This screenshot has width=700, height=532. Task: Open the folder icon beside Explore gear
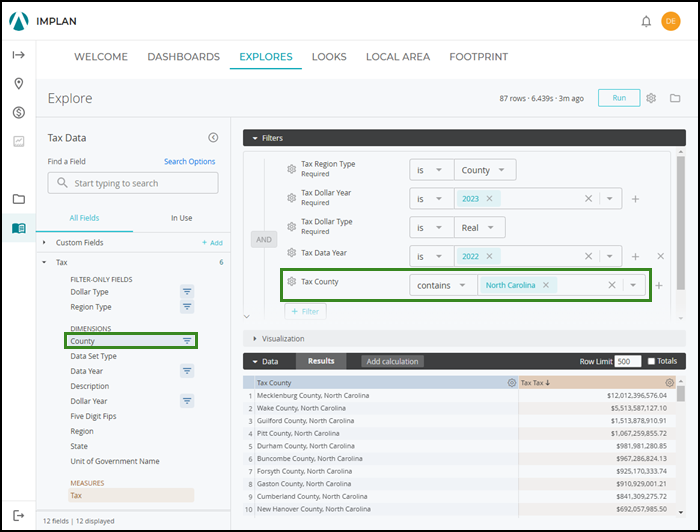point(675,98)
